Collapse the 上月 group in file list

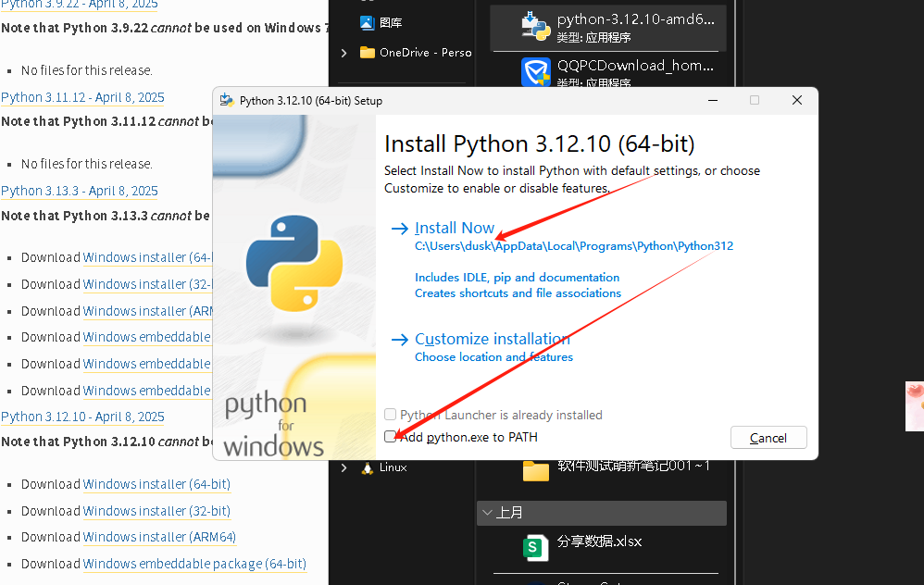click(487, 513)
